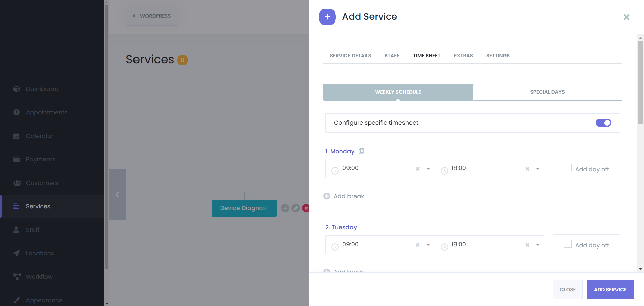Clear the Monday 09:00 start time
The image size is (644, 306).
[418, 169]
